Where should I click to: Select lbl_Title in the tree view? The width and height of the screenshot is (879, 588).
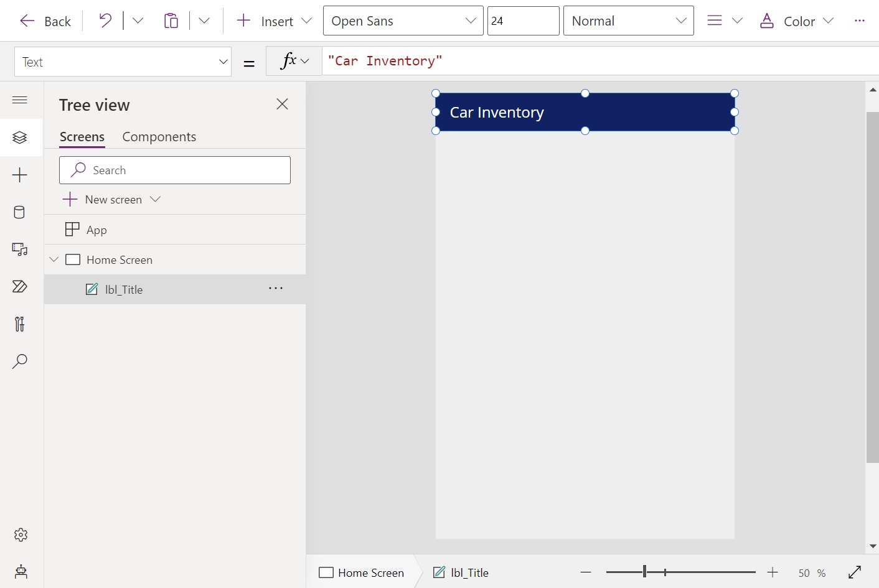tap(123, 289)
